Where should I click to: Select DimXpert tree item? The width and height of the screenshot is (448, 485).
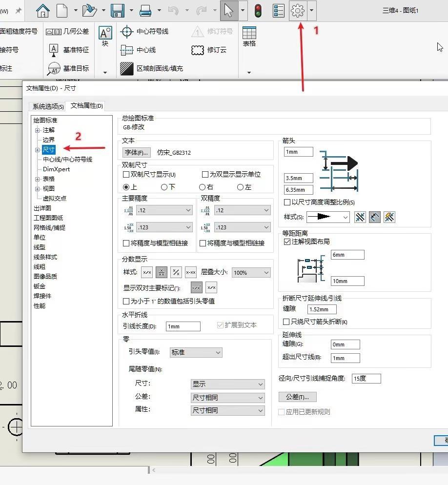pos(56,169)
